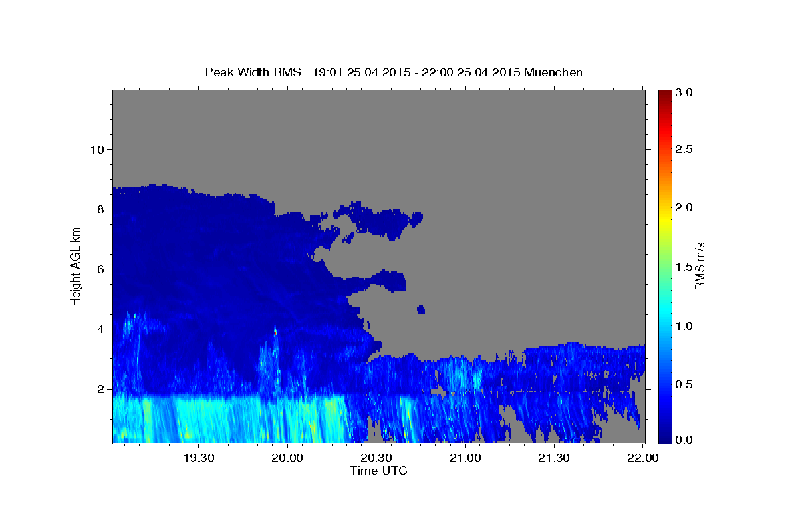
Task: Click the 20:30 time tick label
Action: 376,458
